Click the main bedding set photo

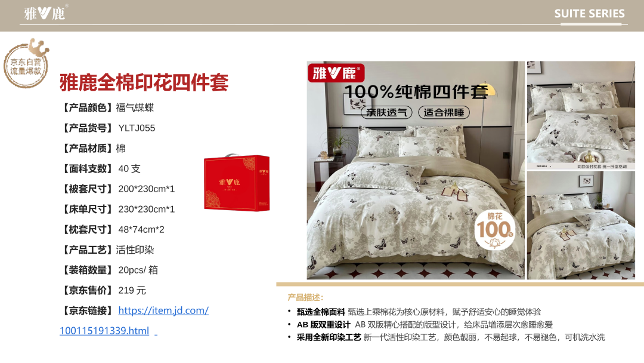coord(415,170)
